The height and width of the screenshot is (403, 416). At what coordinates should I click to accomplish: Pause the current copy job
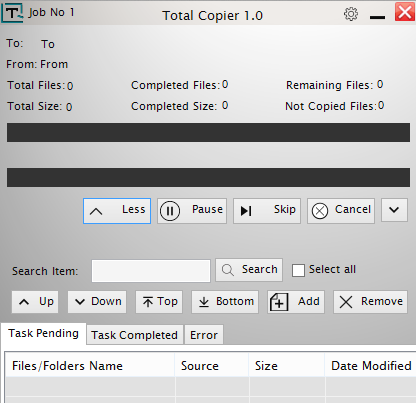pyautogui.click(x=192, y=211)
